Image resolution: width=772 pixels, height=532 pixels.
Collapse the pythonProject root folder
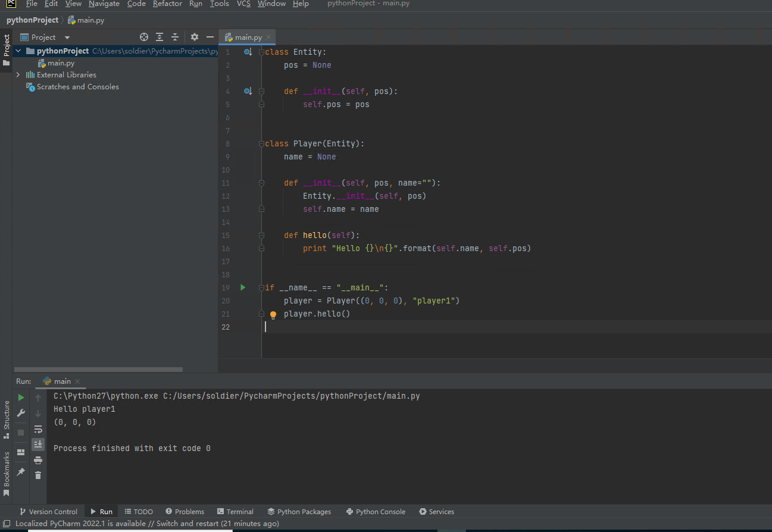pyautogui.click(x=18, y=51)
